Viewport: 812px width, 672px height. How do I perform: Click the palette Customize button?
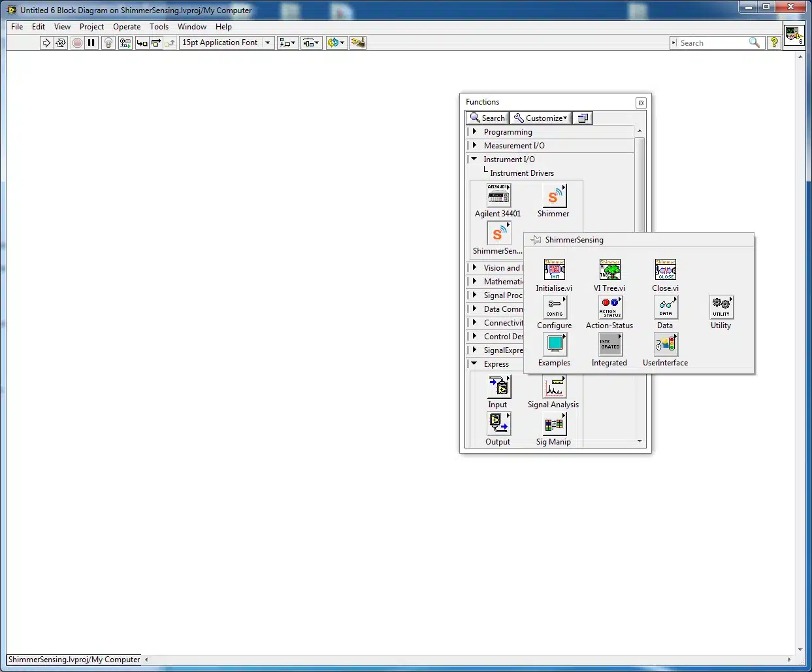click(x=540, y=118)
